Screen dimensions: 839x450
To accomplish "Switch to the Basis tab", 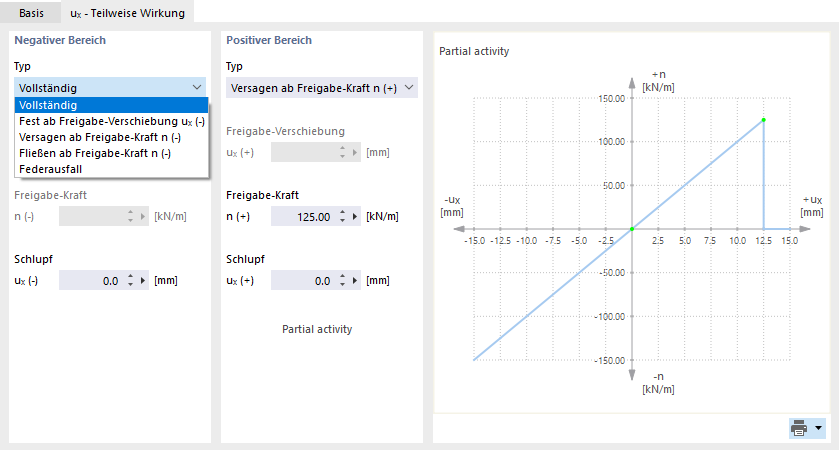I will [31, 12].
